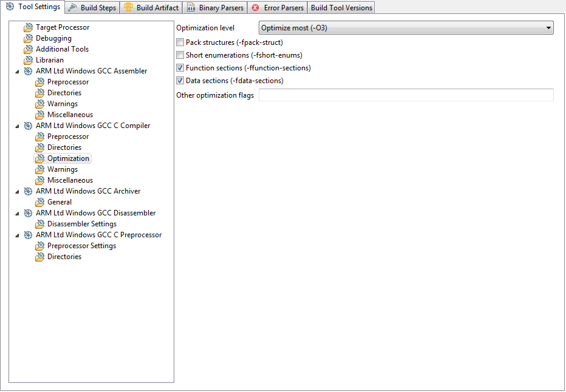Viewport: 566px width, 392px height.
Task: Click the Tool Settings tab icon
Action: (x=10, y=7)
